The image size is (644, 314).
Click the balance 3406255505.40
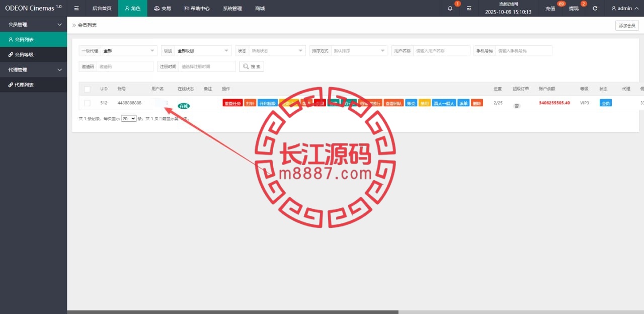(x=554, y=103)
